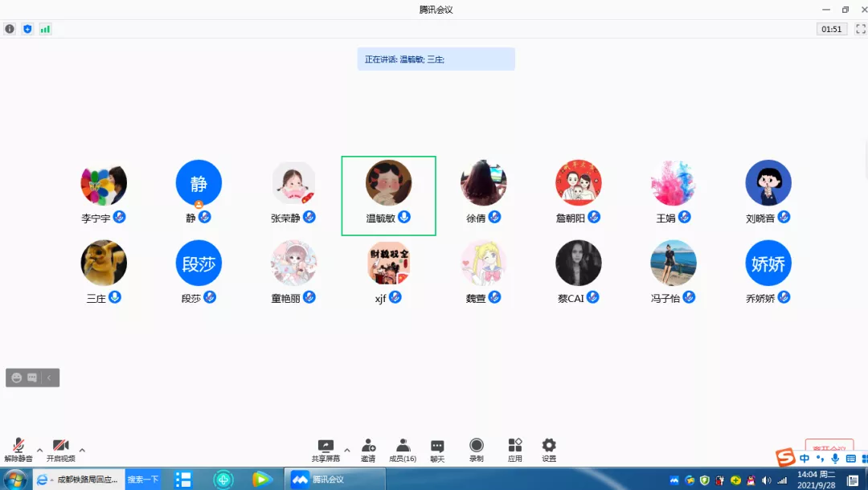The width and height of the screenshot is (868, 490).
Task: Open the 成员(16) members list
Action: pos(403,449)
